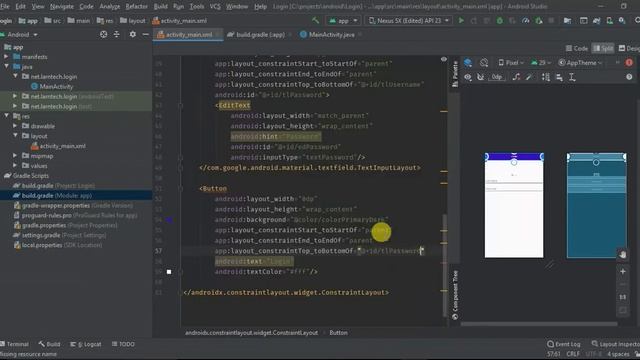
Task: Open the app run configuration dropdown
Action: pos(343,20)
